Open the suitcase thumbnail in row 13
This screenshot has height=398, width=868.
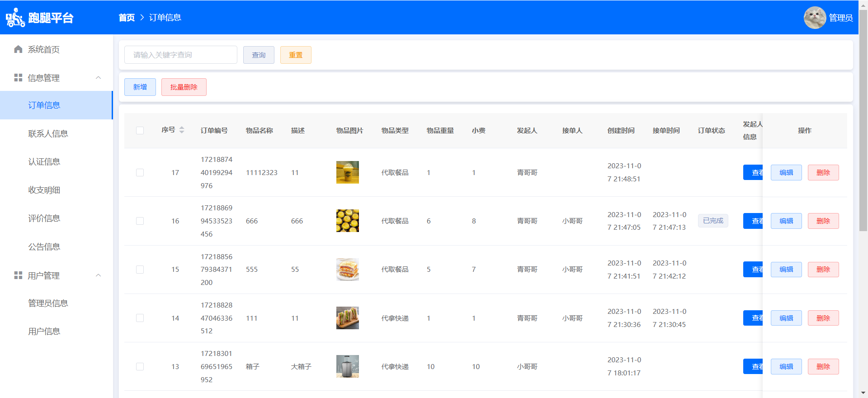[348, 366]
